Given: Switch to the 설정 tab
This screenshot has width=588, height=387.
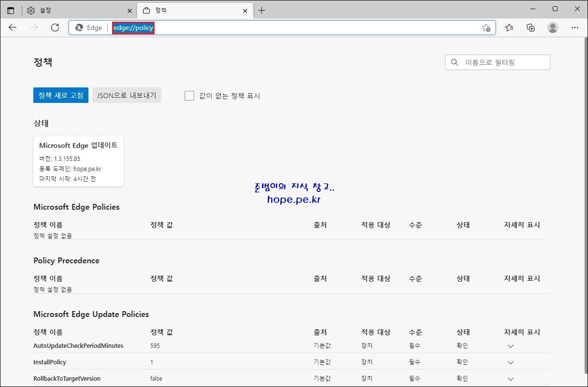Looking at the screenshot, I should click(x=79, y=11).
